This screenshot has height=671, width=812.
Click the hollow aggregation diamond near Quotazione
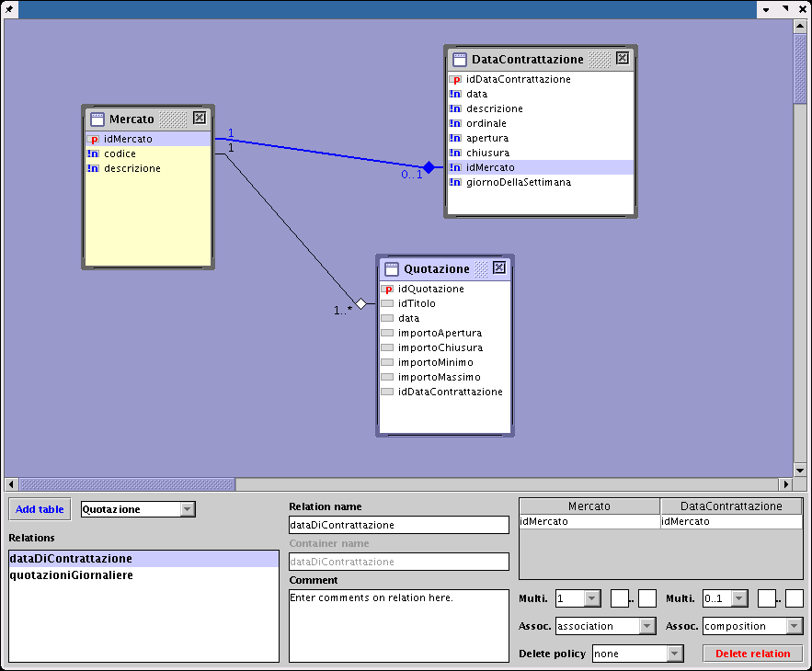click(361, 304)
